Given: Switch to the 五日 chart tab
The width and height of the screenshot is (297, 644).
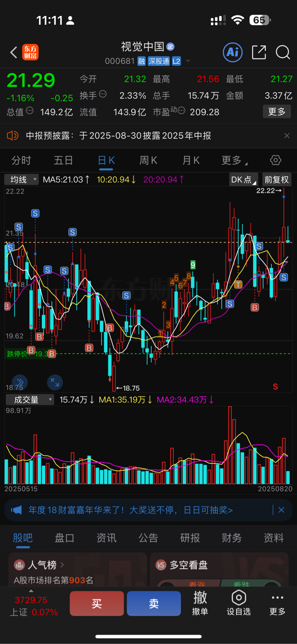Looking at the screenshot, I should [63, 161].
